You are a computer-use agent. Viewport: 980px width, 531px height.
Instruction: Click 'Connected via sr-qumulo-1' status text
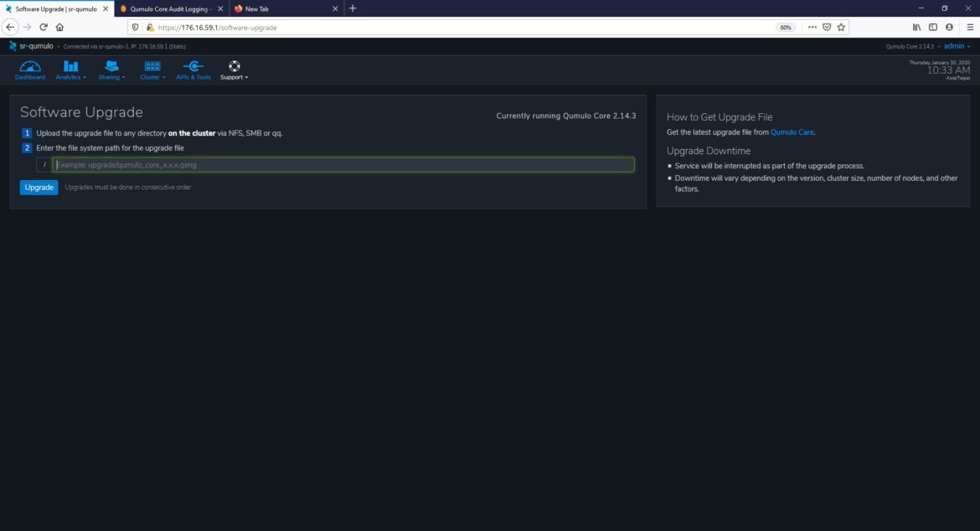click(x=124, y=47)
